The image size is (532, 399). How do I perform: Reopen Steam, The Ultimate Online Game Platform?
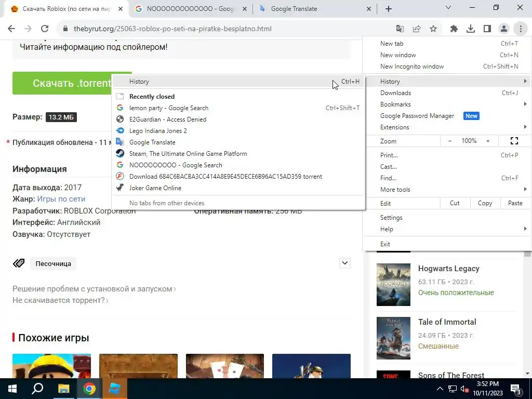coord(238,154)
